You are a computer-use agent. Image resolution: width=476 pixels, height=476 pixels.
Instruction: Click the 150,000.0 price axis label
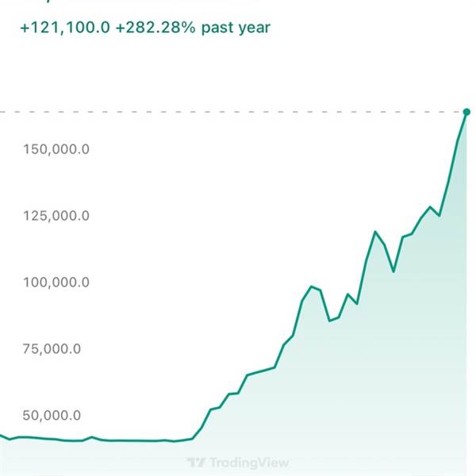(55, 149)
